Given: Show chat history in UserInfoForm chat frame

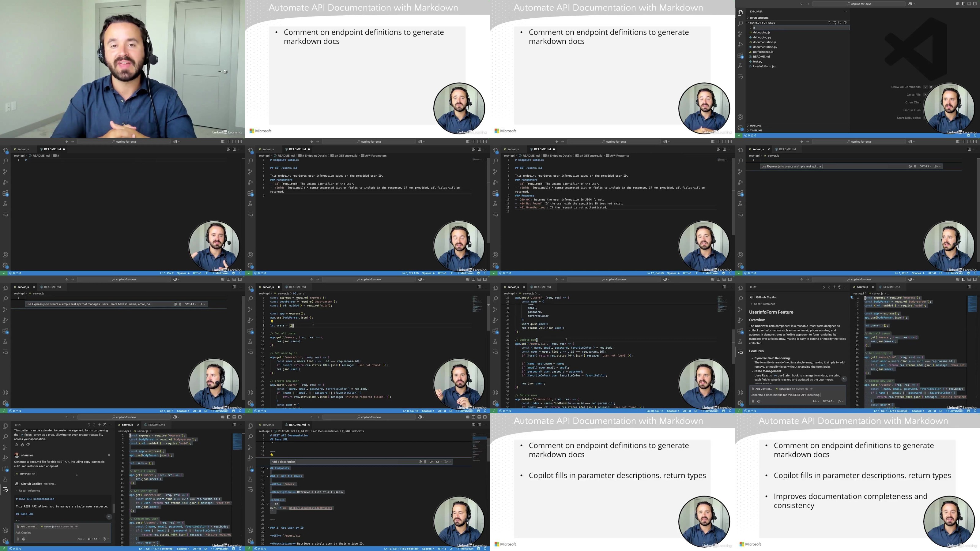Looking at the screenshot, I should coord(840,287).
